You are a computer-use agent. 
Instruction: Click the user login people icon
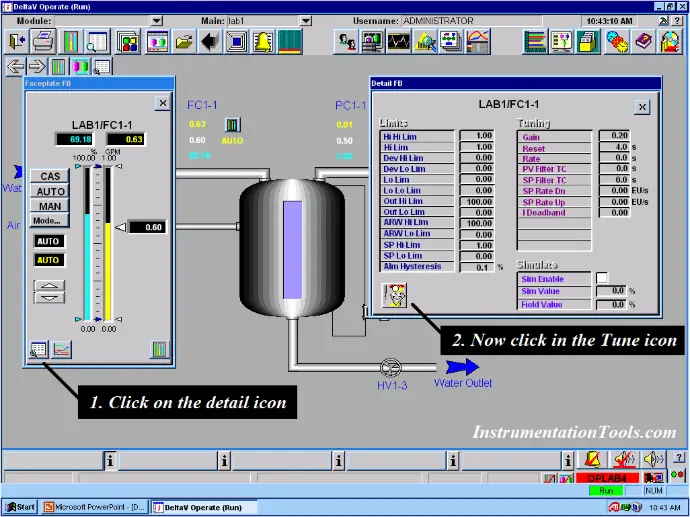click(346, 42)
